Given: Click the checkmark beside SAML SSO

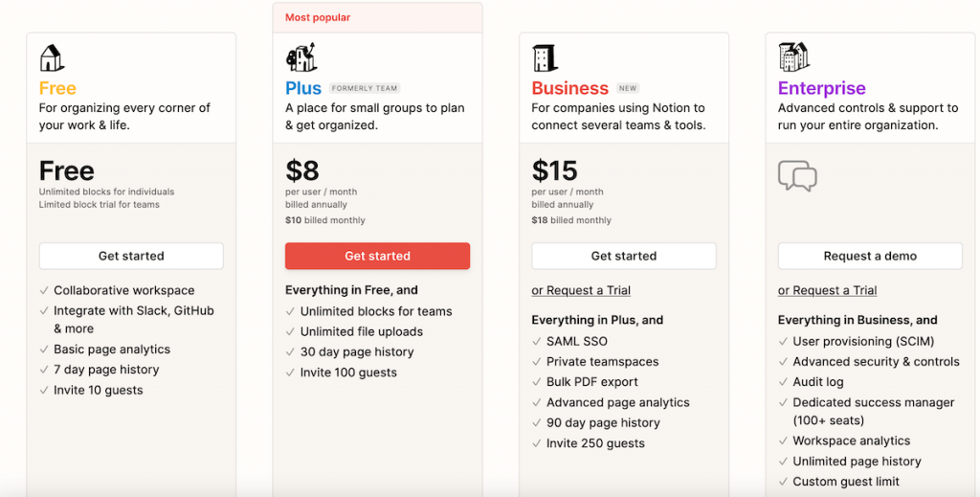Looking at the screenshot, I should [x=538, y=341].
